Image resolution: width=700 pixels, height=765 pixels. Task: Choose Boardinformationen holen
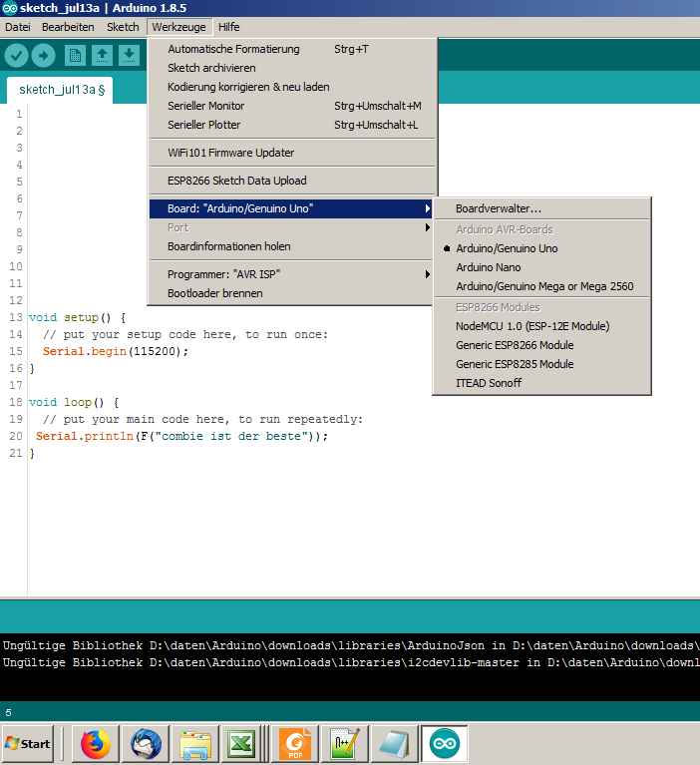point(291,246)
